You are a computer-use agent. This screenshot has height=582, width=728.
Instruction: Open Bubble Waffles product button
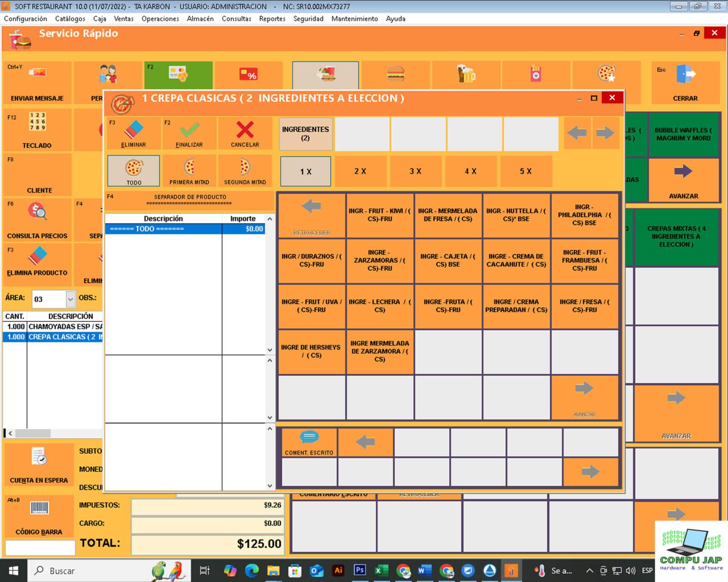[x=683, y=135]
